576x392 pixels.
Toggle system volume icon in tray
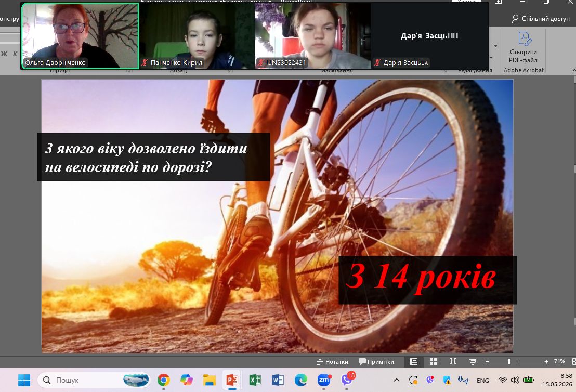coord(515,380)
